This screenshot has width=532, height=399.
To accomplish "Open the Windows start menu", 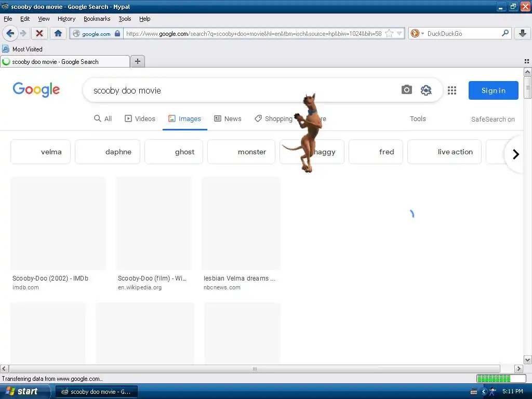I will (x=24, y=392).
